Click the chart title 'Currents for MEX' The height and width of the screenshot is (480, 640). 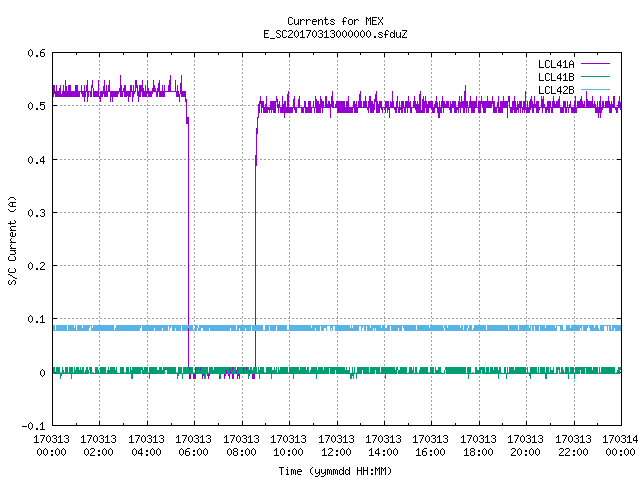pos(335,21)
